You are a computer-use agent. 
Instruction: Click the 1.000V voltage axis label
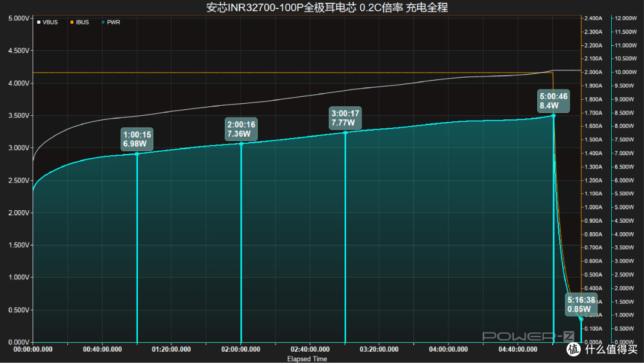click(x=19, y=277)
